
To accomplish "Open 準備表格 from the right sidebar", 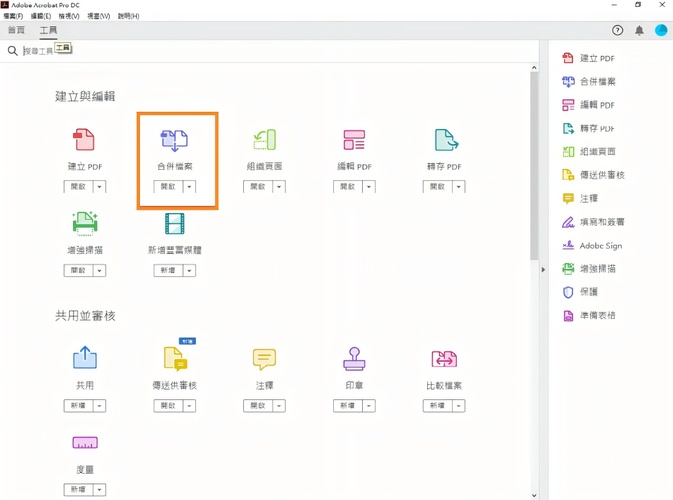I will (589, 315).
